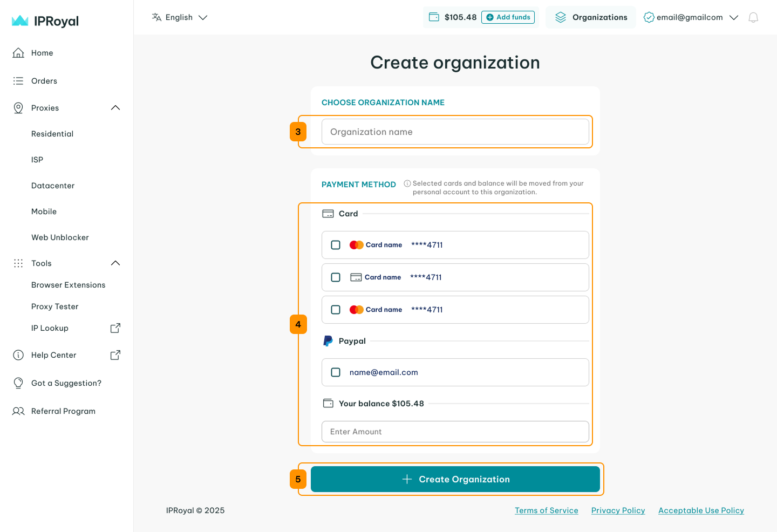Click the Got a Suggestion lightbulb icon
This screenshot has width=777, height=532.
click(18, 383)
